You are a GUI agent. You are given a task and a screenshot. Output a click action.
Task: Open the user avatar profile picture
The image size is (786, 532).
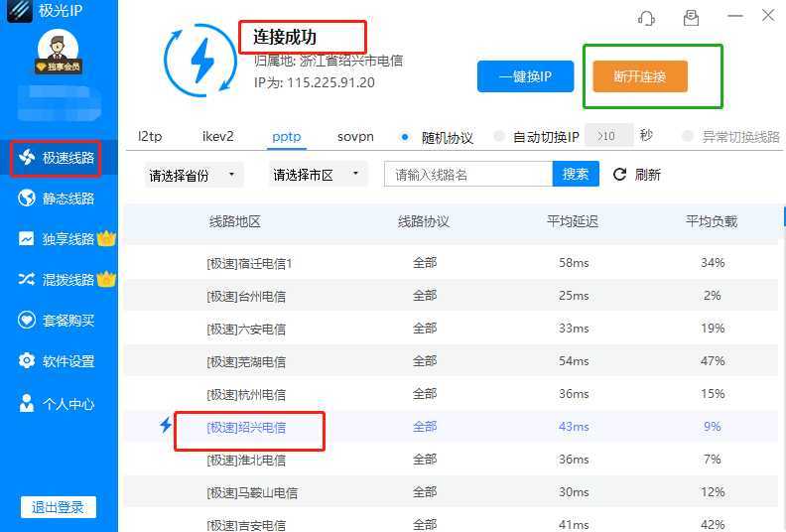[x=59, y=51]
